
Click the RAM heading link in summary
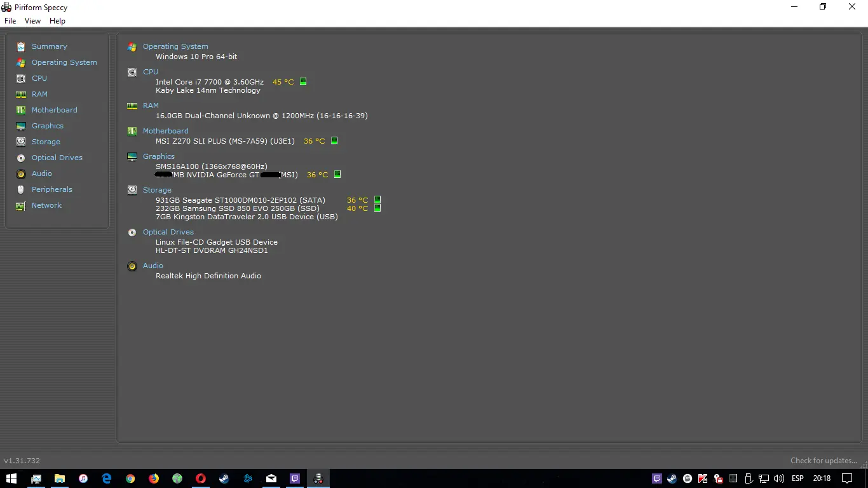[151, 105]
